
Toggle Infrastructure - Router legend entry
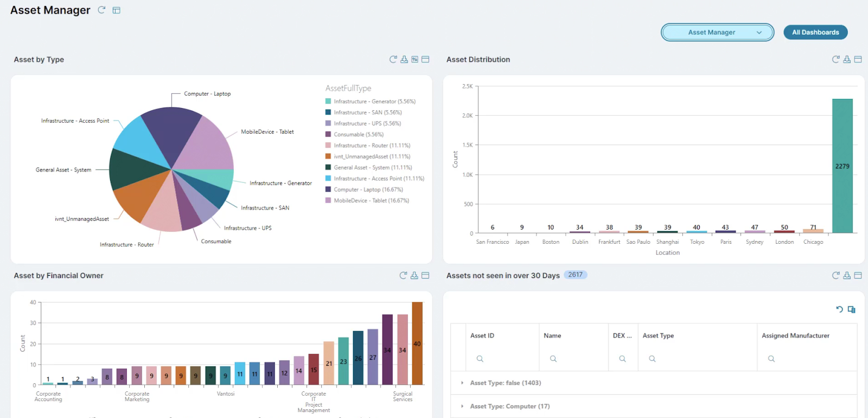pyautogui.click(x=372, y=145)
